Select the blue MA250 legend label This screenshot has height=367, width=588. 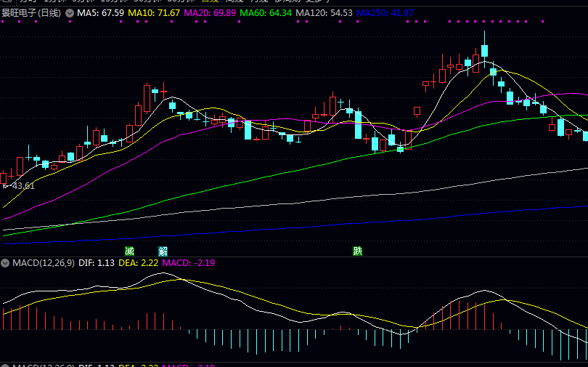[x=385, y=13]
